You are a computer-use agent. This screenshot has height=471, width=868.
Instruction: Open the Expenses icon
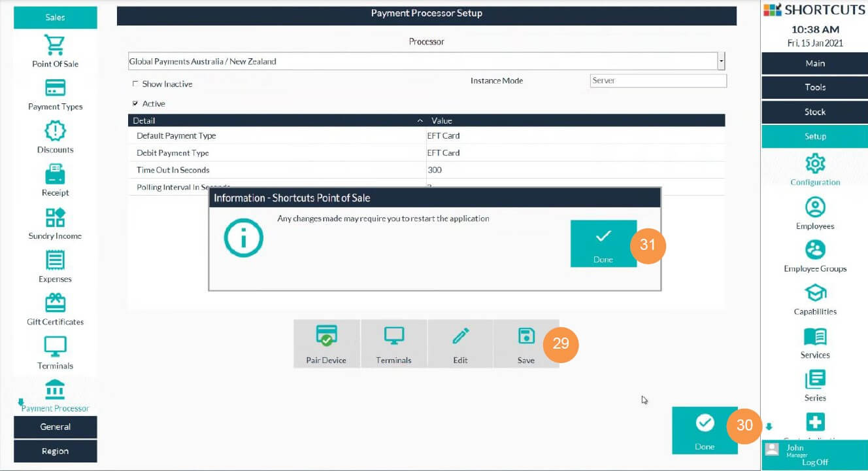[55, 260]
